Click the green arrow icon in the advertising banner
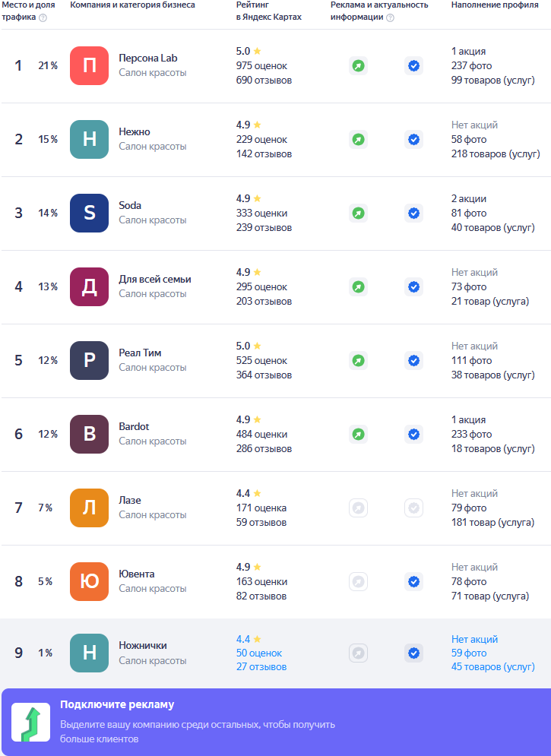Image resolution: width=551 pixels, height=756 pixels. (31, 722)
